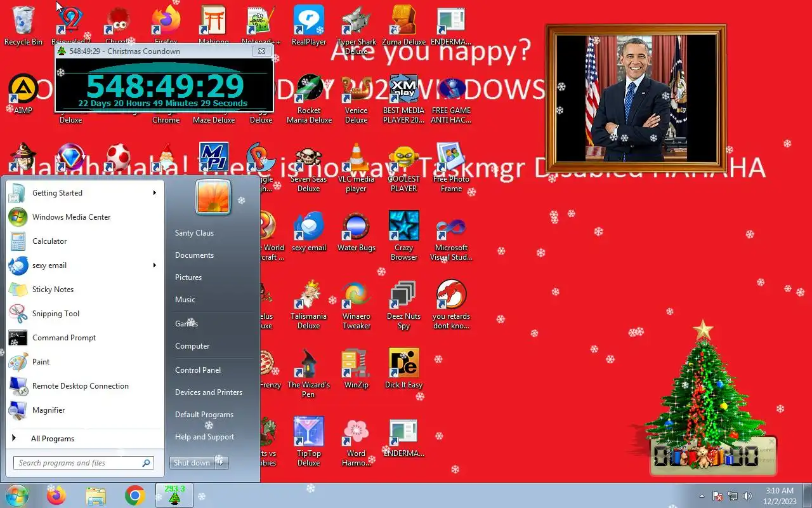This screenshot has width=812, height=508.
Task: Open Zuma Deluxe desktop shortcut
Action: [x=404, y=27]
